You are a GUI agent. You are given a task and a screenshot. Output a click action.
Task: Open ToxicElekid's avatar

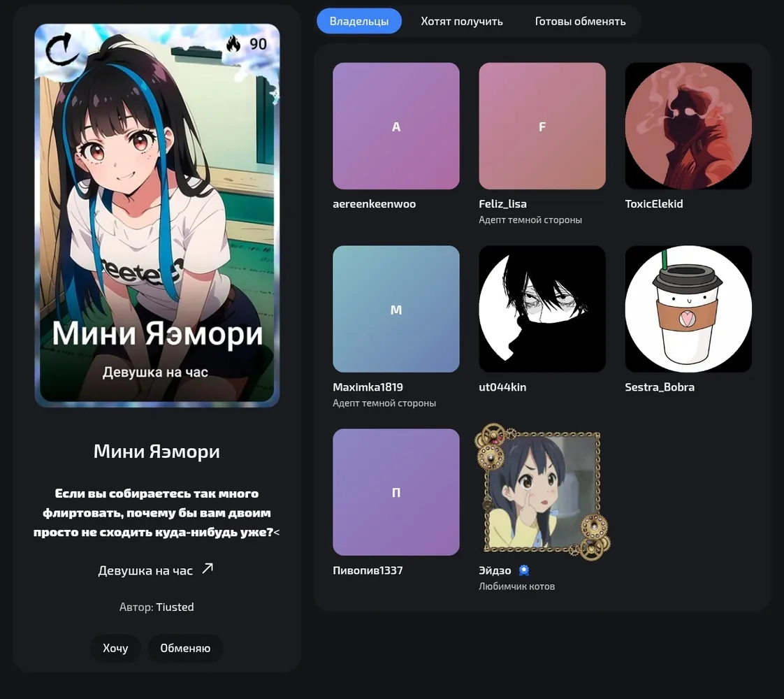coord(688,126)
